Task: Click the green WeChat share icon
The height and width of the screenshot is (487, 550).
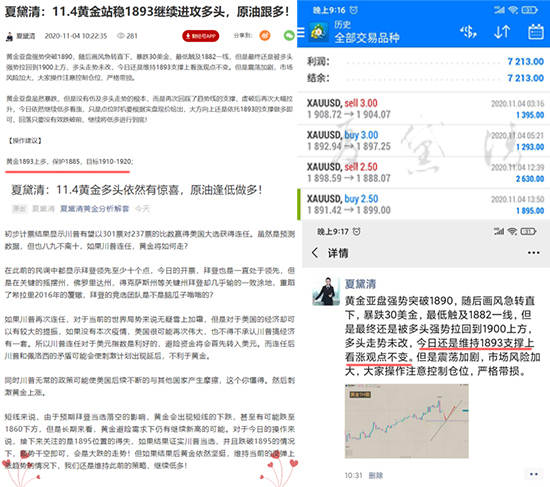Action: [289, 35]
